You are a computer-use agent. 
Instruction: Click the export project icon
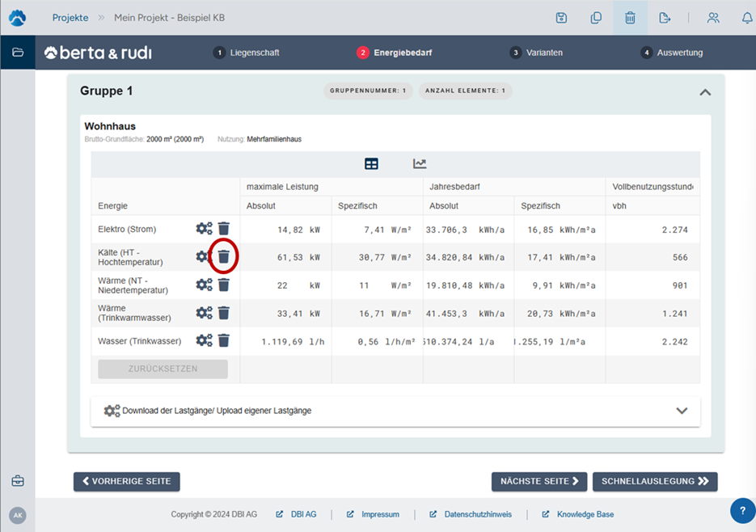(x=665, y=18)
